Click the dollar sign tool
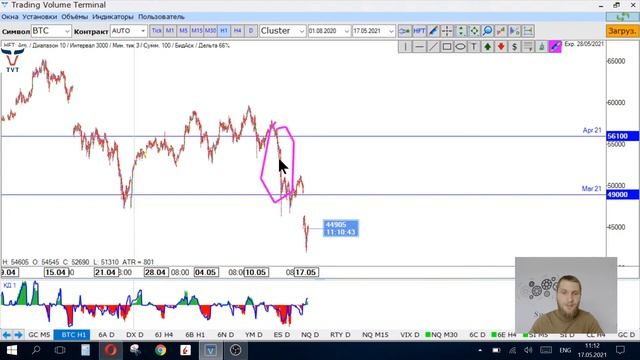This screenshot has width=640, height=360. (x=514, y=47)
